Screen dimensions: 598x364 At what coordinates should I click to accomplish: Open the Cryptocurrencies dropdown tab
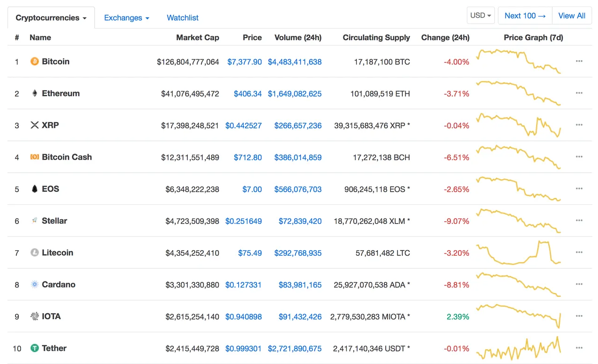(51, 18)
